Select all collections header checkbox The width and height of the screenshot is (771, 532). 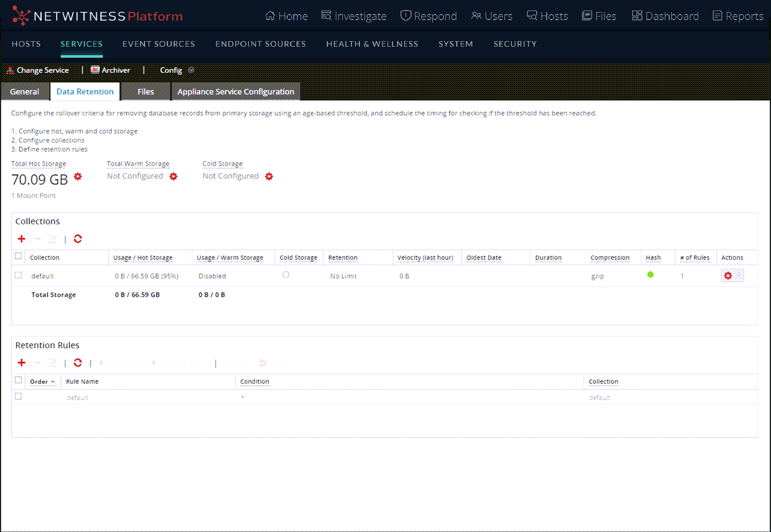pyautogui.click(x=19, y=256)
